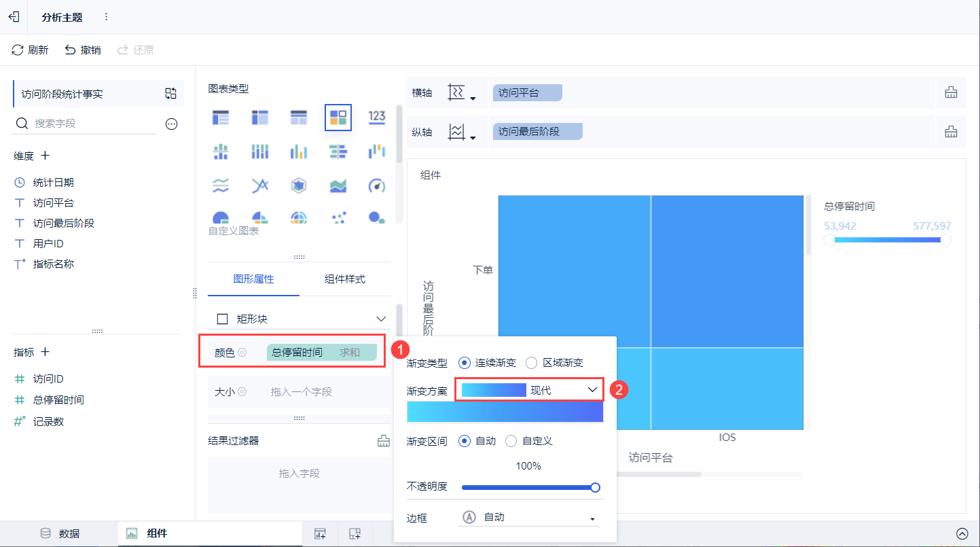This screenshot has height=547, width=980.
Task: Switch to the 组件样式 tab
Action: pos(345,279)
